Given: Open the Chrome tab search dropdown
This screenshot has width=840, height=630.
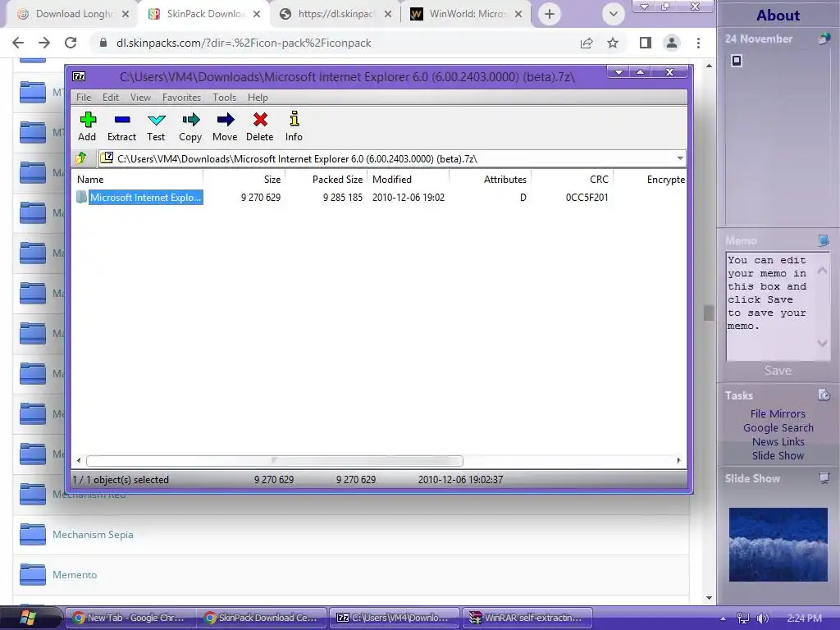Looking at the screenshot, I should 614,14.
